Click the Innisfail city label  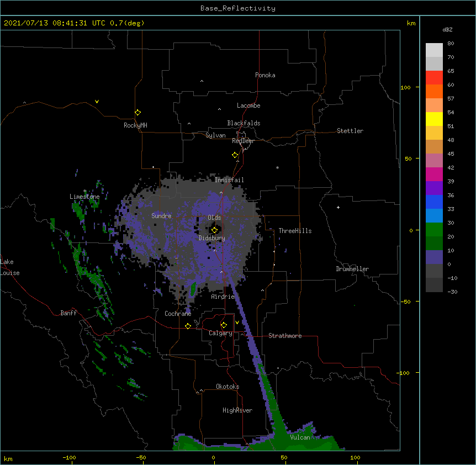(x=229, y=180)
